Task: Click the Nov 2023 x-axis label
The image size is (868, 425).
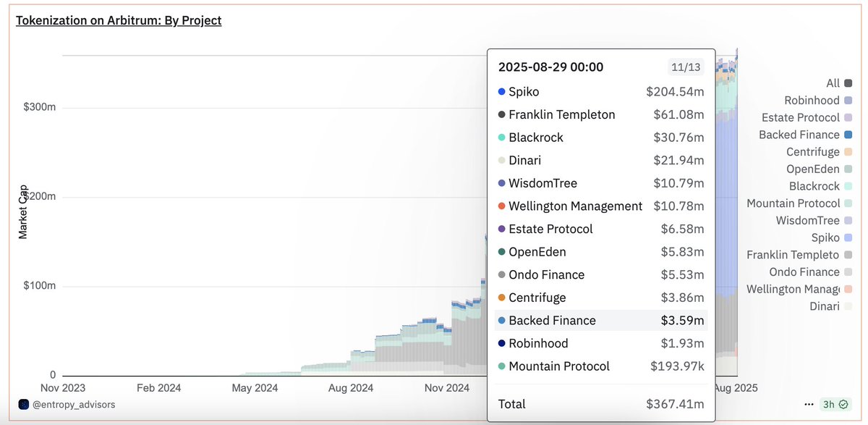Action: [x=63, y=388]
